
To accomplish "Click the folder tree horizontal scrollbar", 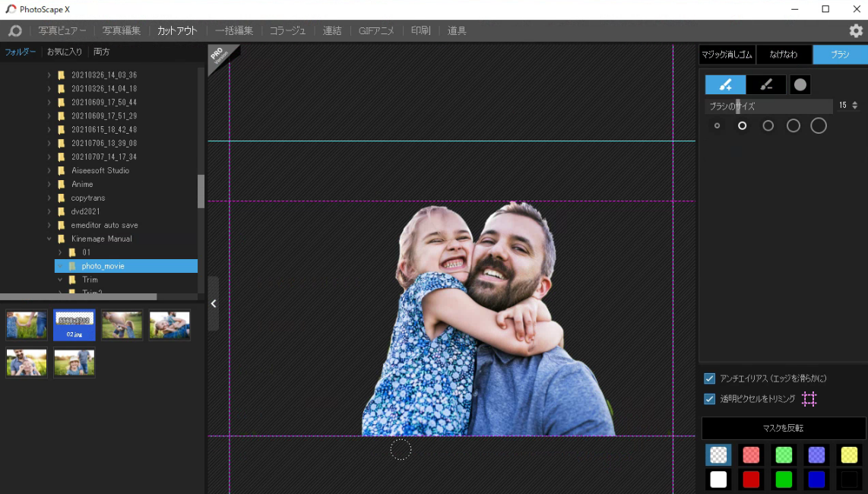I will tap(78, 297).
